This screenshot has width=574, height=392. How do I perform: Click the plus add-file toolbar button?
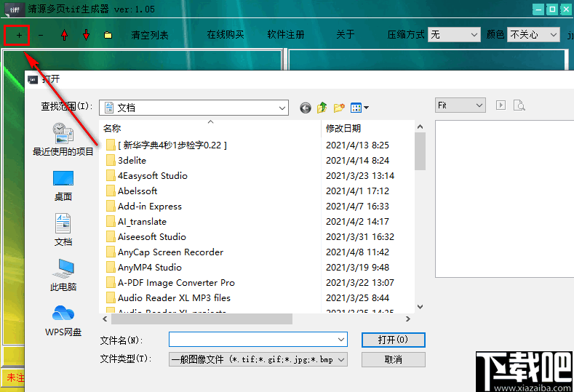pos(19,35)
